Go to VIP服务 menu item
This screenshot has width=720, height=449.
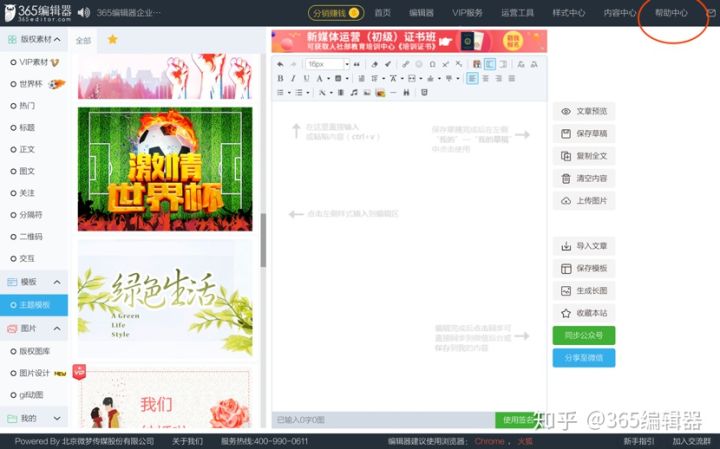pyautogui.click(x=467, y=13)
